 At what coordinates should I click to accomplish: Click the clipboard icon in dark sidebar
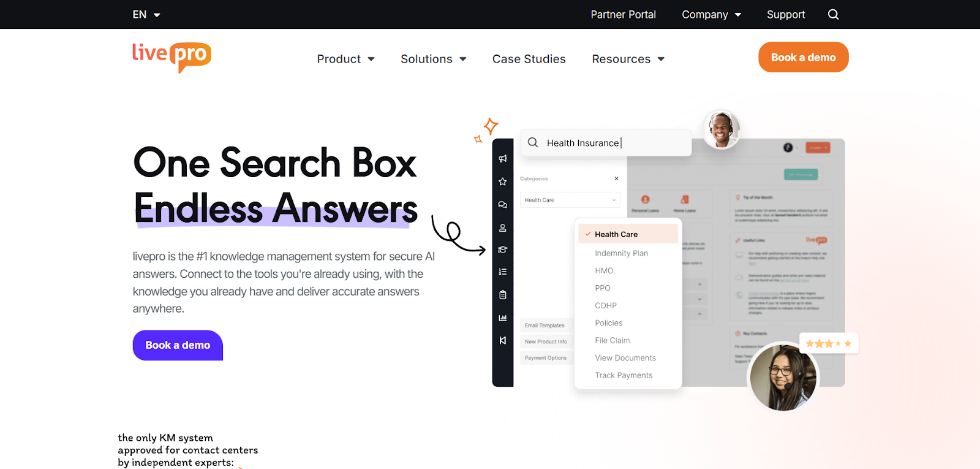[503, 295]
